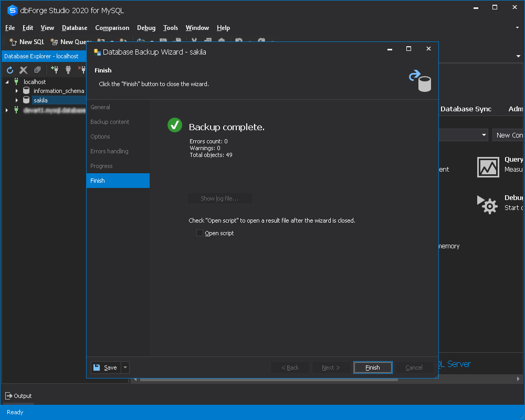Select the Finish wizard step
Image resolution: width=525 pixels, height=420 pixels.
118,181
